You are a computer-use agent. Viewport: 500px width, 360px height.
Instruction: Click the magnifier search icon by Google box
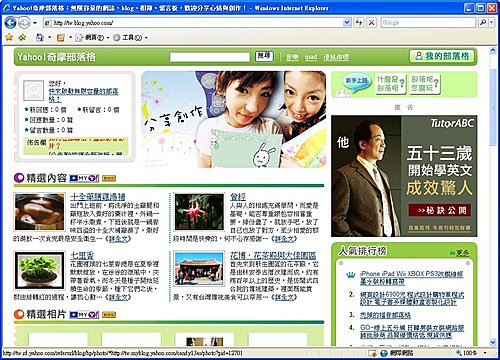[x=483, y=23]
